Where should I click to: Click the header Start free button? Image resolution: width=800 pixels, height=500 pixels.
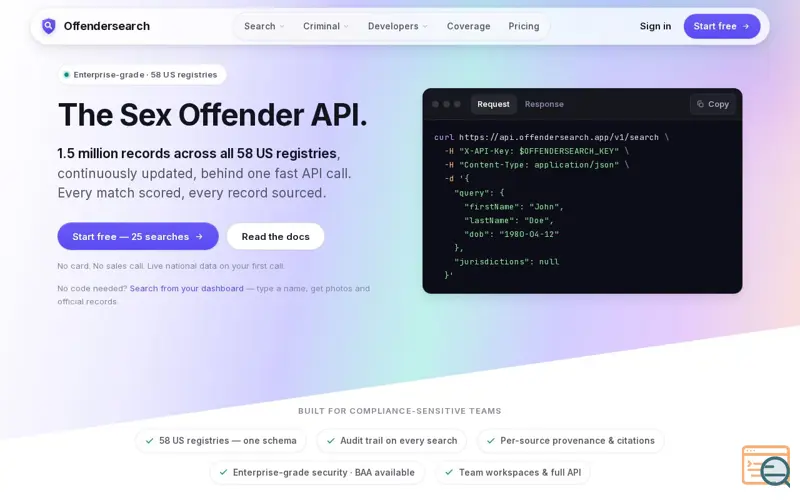point(721,26)
